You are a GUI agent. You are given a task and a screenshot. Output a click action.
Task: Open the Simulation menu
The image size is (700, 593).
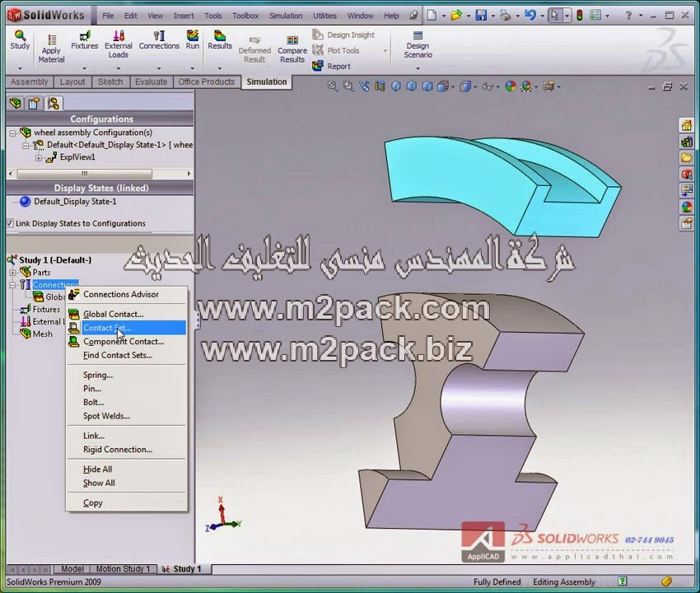286,16
